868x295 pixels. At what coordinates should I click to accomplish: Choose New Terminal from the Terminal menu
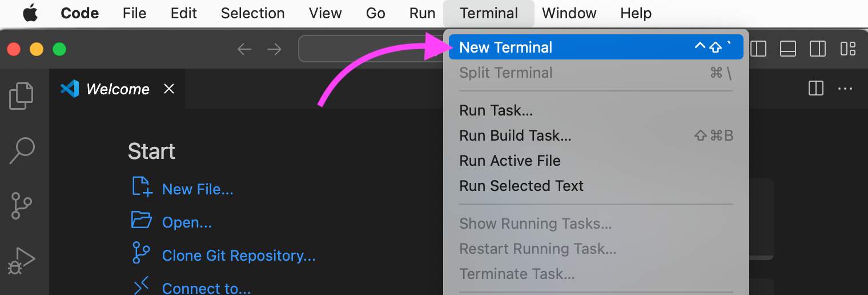pyautogui.click(x=506, y=47)
